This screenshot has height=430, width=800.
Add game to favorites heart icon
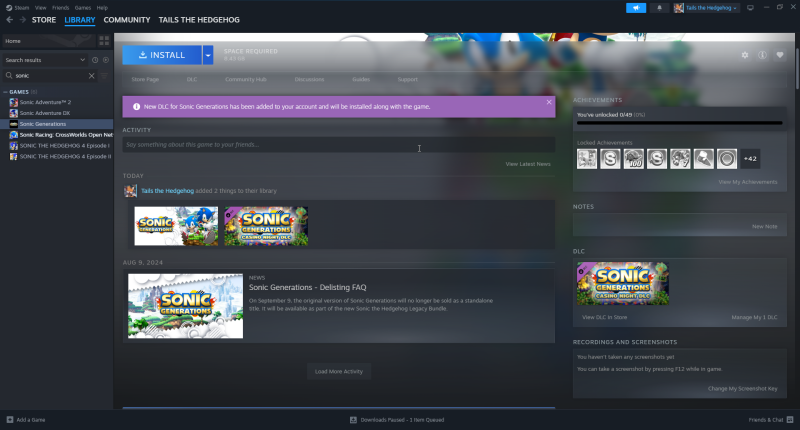pos(780,55)
